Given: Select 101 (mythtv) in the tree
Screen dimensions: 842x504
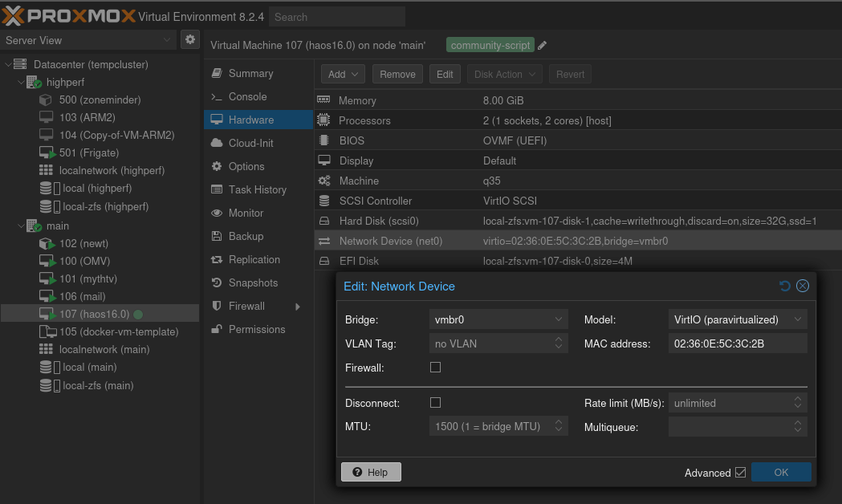Looking at the screenshot, I should point(88,279).
